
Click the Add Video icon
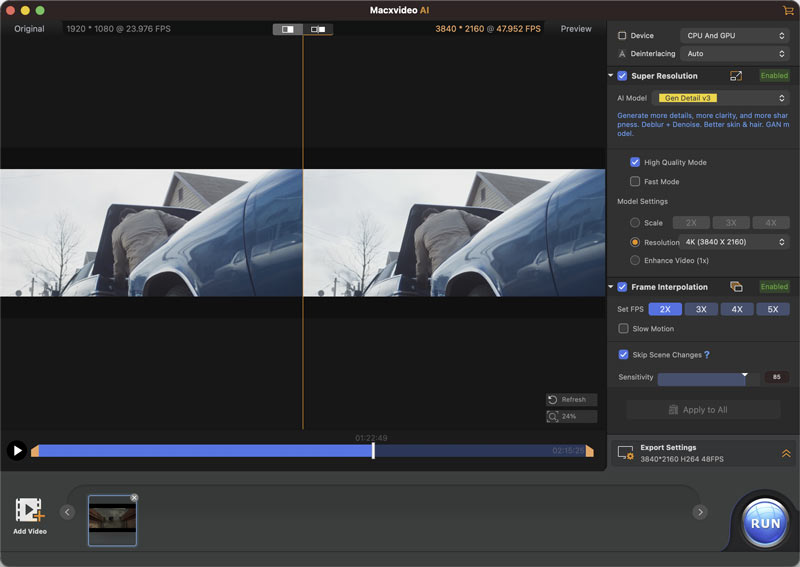(x=30, y=511)
